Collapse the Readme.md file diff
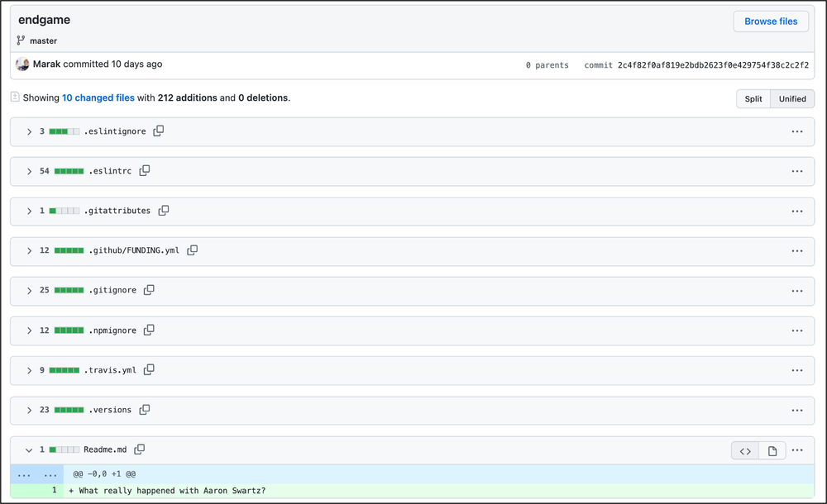Screen dimensions: 827x504 29,450
